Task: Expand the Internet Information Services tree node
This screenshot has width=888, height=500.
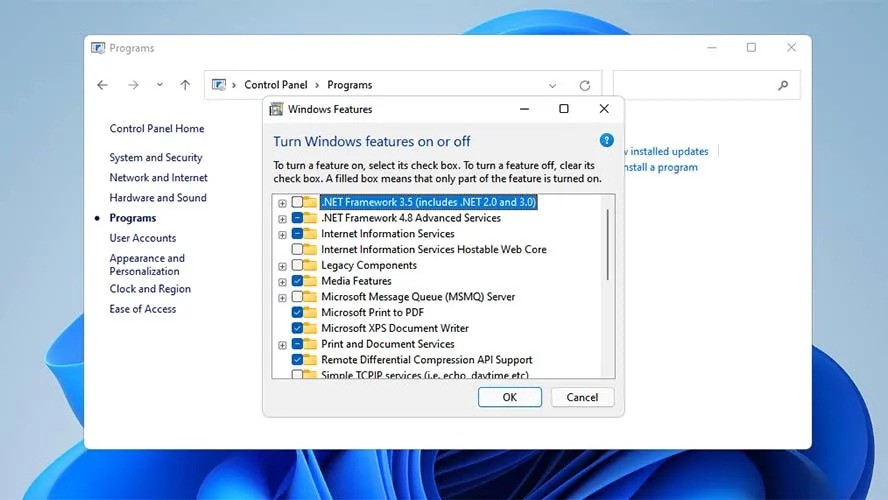Action: click(282, 234)
